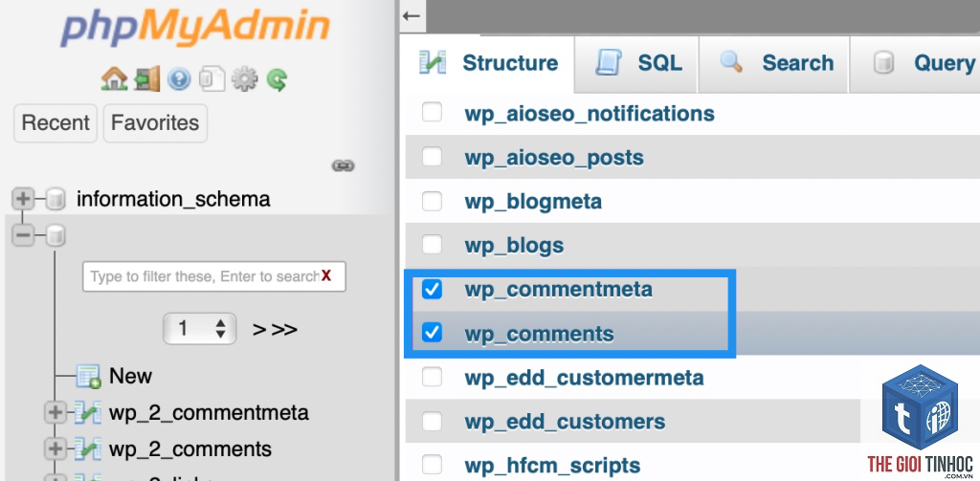Image resolution: width=980 pixels, height=481 pixels.
Task: Switch to Search tab
Action: [773, 63]
